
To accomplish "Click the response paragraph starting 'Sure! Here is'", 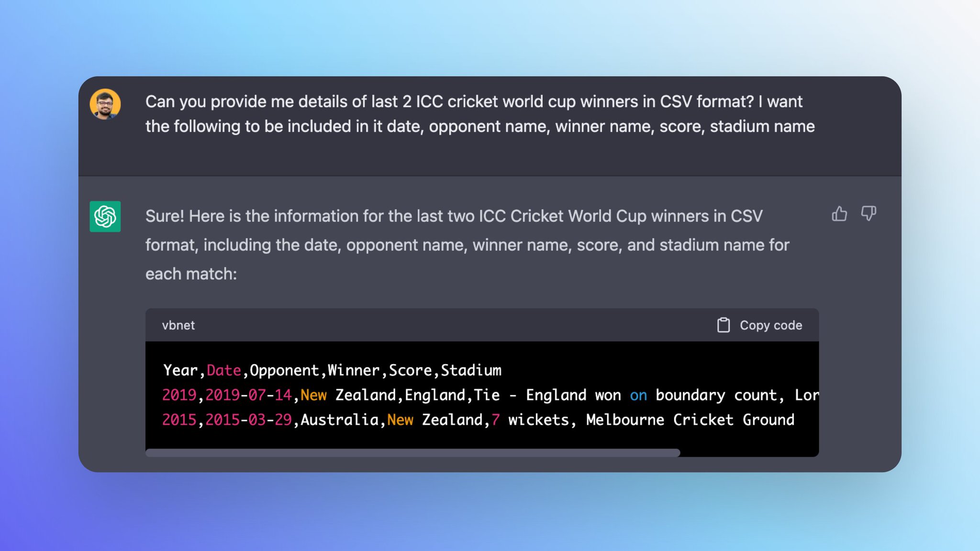I will pyautogui.click(x=468, y=245).
